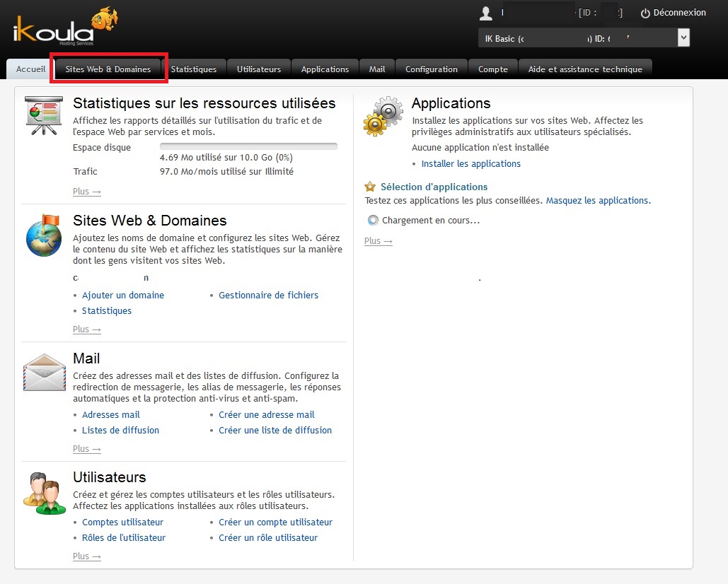This screenshot has height=584, width=728.
Task: Hide suggestions via Masquez les applications
Action: pyautogui.click(x=598, y=201)
